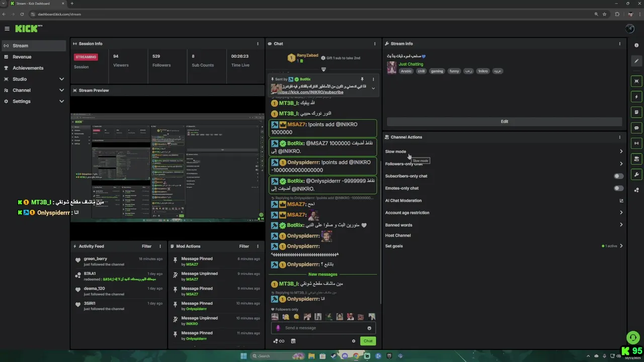Toggle the chat bubble panel icon

[636, 128]
